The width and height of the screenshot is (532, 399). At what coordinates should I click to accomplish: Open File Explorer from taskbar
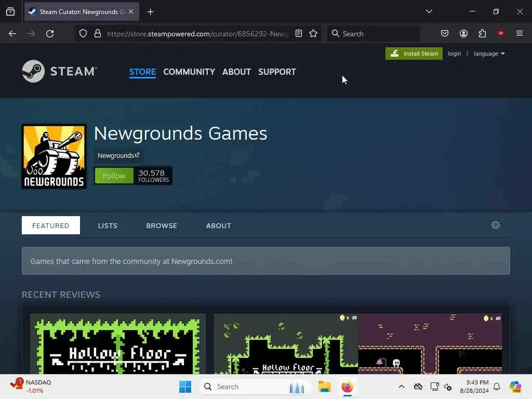324,387
